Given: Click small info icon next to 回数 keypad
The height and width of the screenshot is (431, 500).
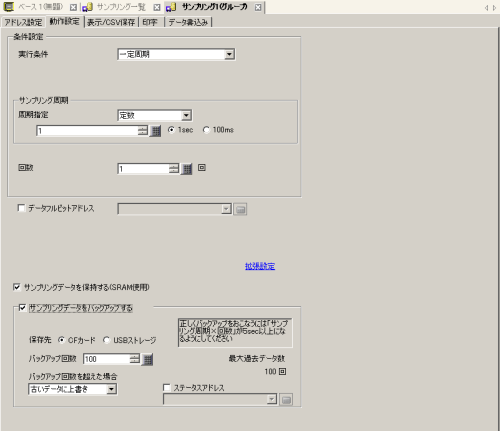Looking at the screenshot, I should click(202, 167).
